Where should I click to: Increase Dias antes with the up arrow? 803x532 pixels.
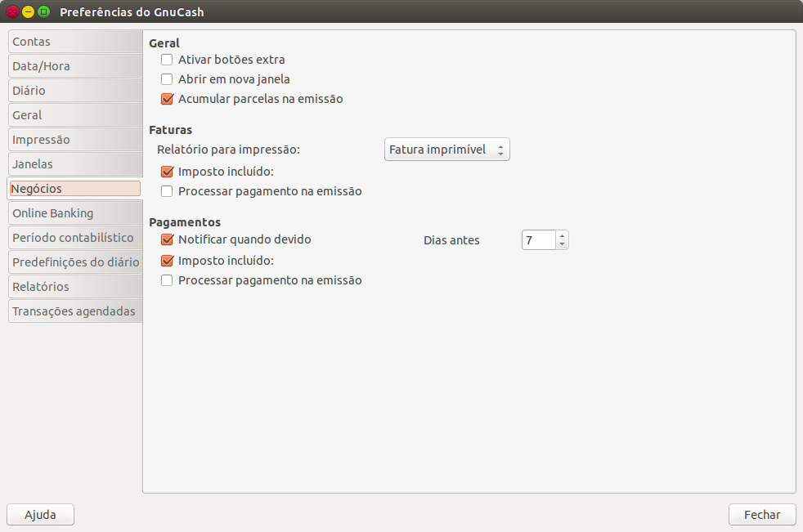point(562,235)
